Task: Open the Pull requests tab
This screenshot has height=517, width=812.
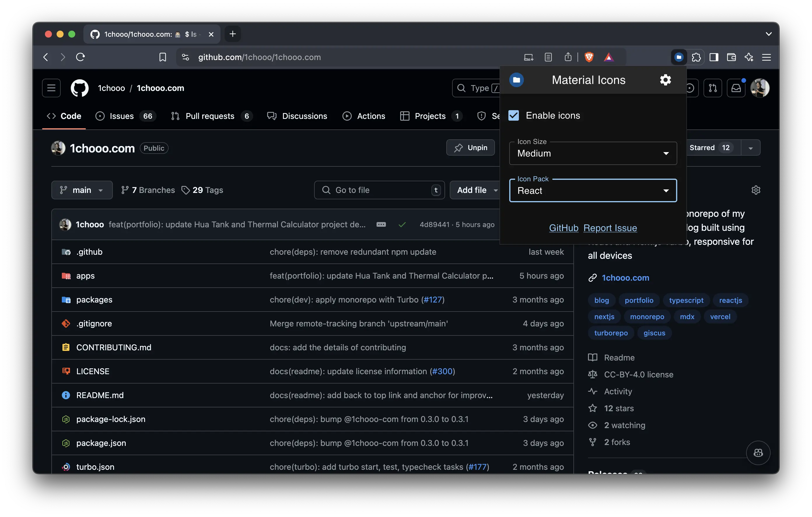Action: pos(211,116)
